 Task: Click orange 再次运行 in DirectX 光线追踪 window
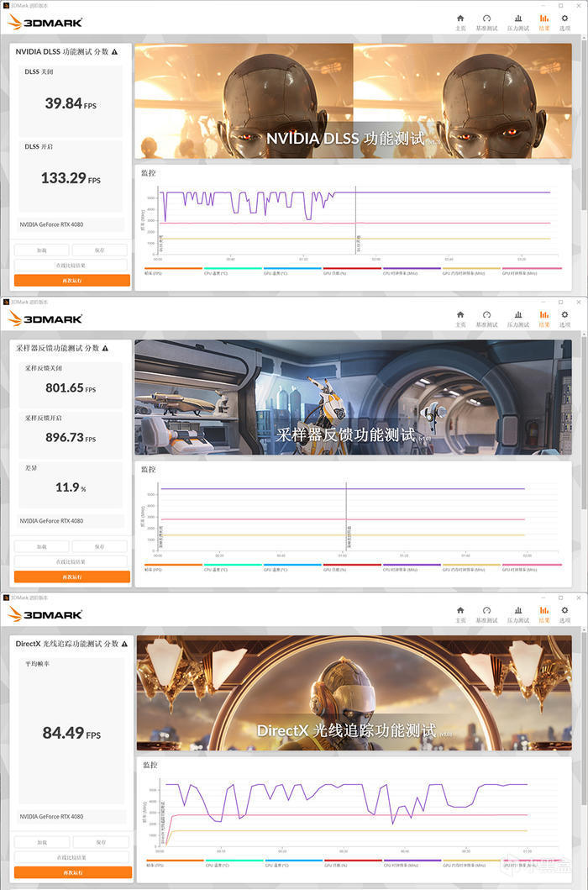(72, 872)
